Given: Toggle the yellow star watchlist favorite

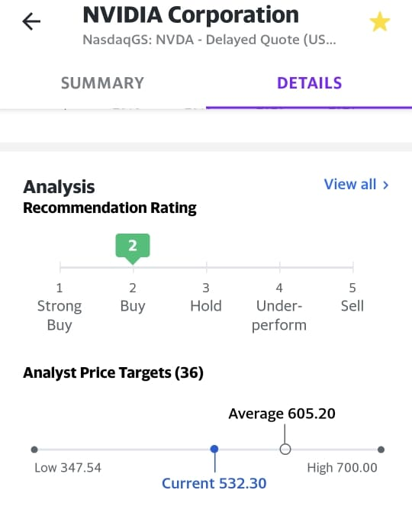Looking at the screenshot, I should [x=379, y=21].
